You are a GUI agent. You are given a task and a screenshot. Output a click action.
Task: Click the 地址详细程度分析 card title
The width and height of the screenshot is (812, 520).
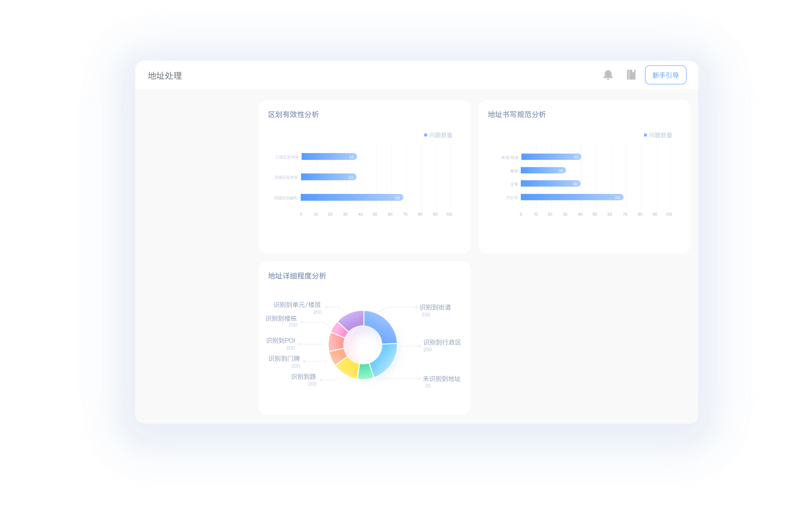pos(297,276)
